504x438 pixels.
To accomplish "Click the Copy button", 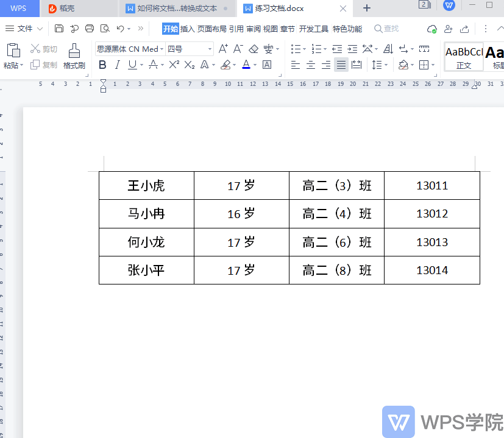I will click(x=43, y=65).
